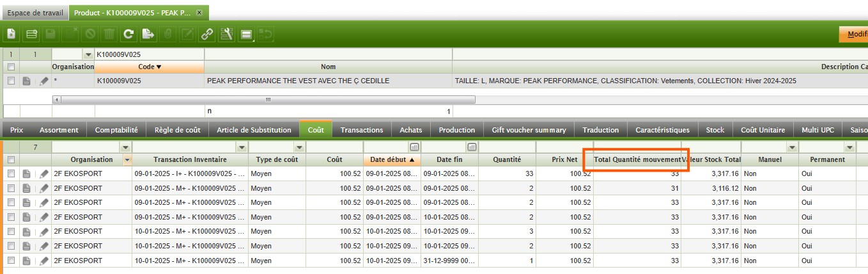
Task: Edit the I+ transaction cost row
Action: (43, 173)
